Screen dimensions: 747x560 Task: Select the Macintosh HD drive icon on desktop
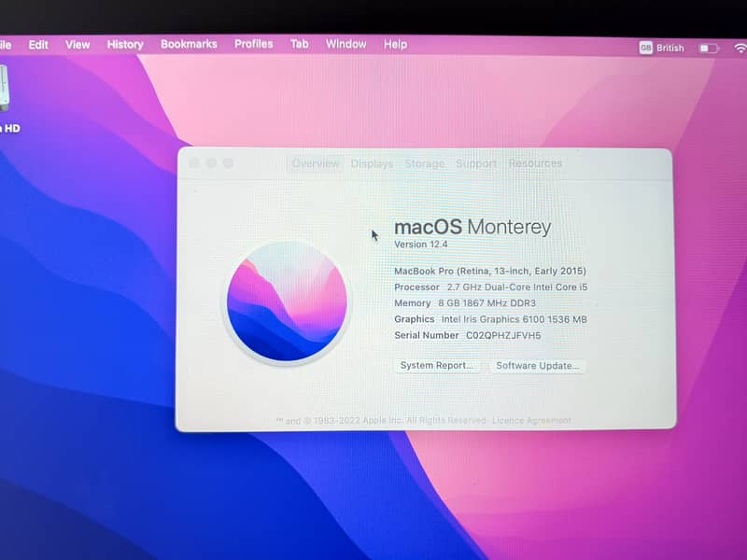point(4,89)
